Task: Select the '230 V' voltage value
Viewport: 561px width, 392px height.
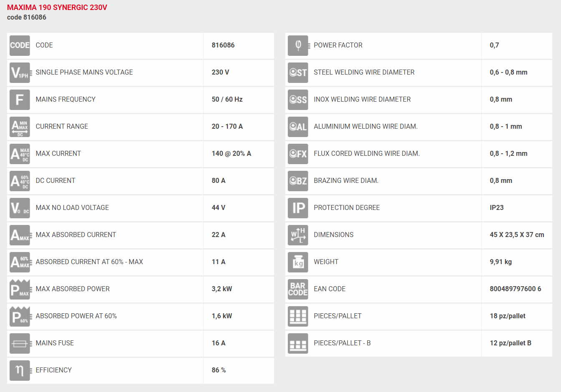Action: [220, 72]
